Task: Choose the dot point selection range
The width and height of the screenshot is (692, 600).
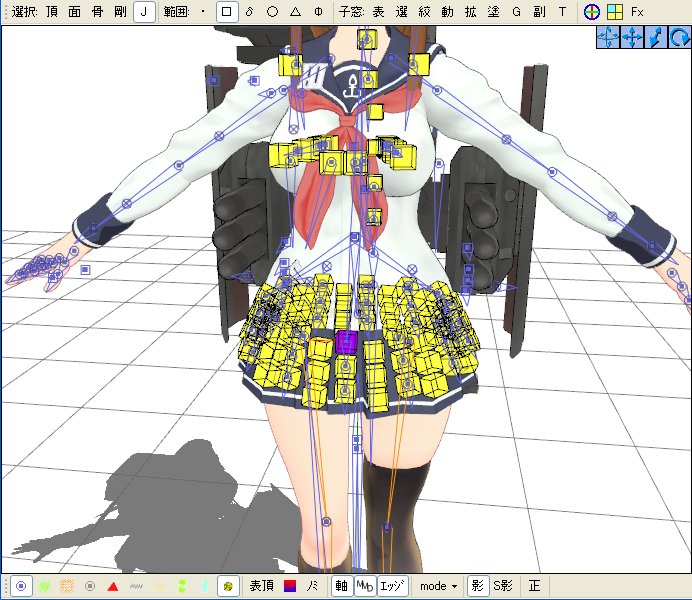Action: [x=203, y=12]
